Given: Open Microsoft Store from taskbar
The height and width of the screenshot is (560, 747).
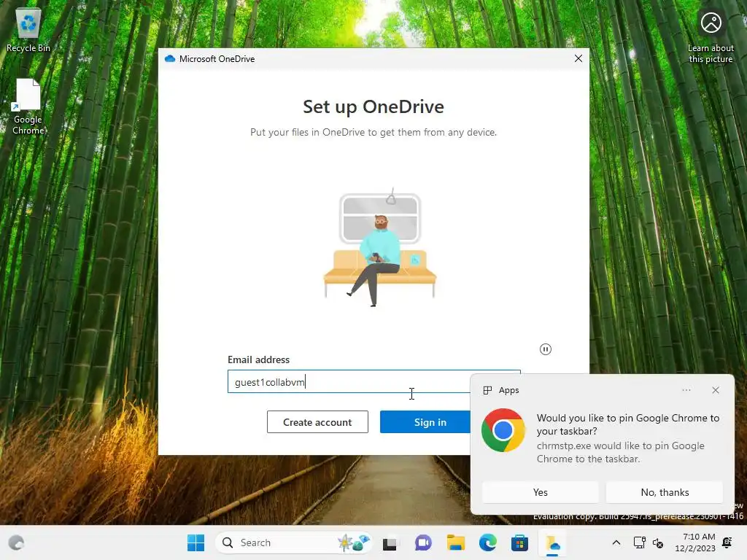Looking at the screenshot, I should coord(519,542).
